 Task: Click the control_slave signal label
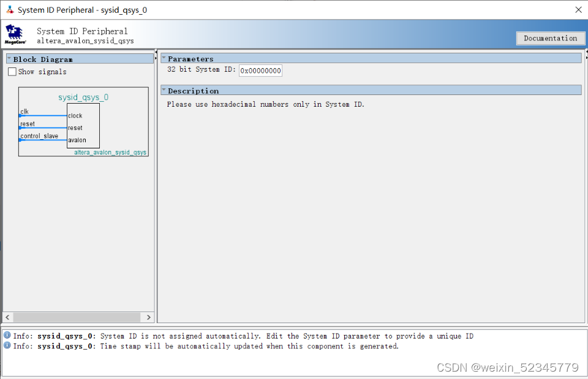point(39,136)
